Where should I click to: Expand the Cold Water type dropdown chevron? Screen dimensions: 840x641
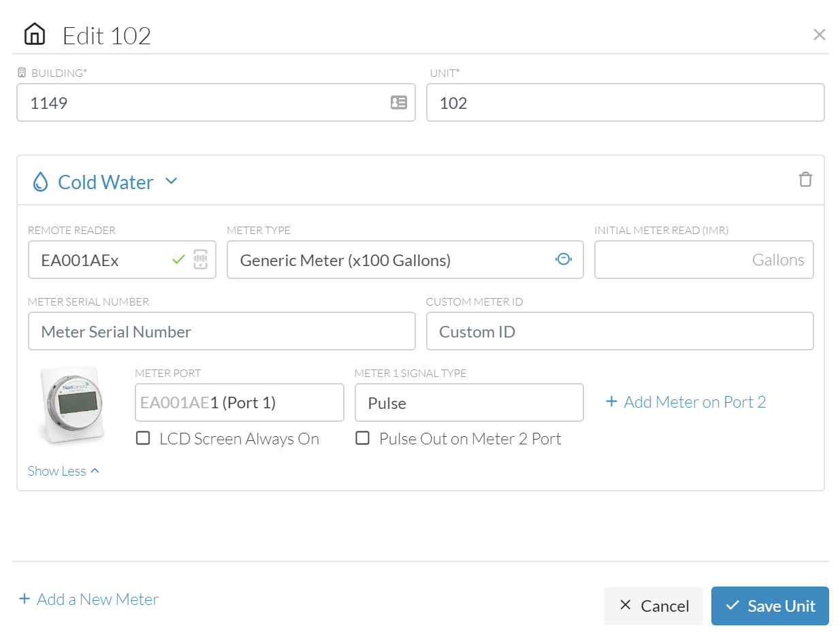point(172,181)
